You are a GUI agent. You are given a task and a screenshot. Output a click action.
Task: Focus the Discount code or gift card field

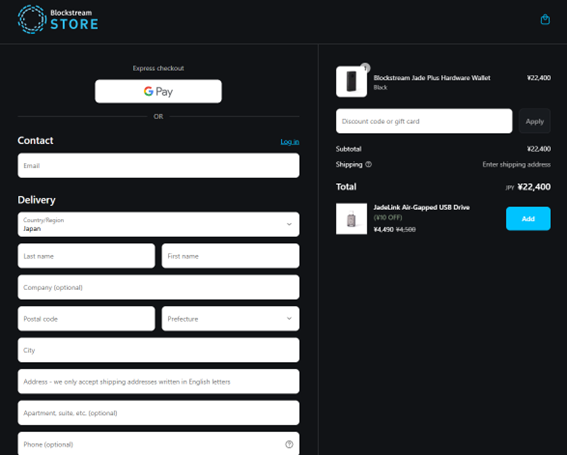click(424, 121)
